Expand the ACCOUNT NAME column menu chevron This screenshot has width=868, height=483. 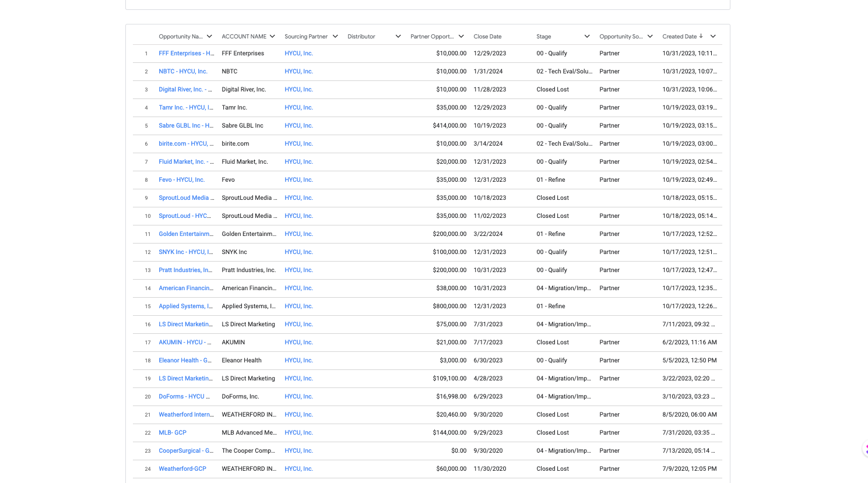click(x=272, y=36)
